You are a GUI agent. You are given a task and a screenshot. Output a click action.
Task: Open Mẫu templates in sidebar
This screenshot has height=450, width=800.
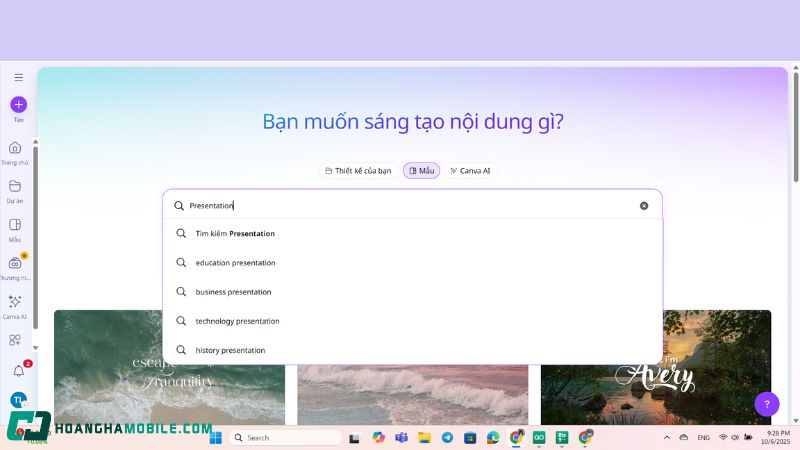point(15,230)
